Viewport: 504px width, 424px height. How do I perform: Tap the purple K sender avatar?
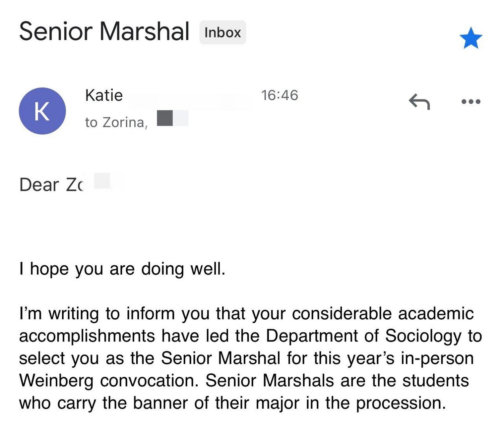[42, 111]
